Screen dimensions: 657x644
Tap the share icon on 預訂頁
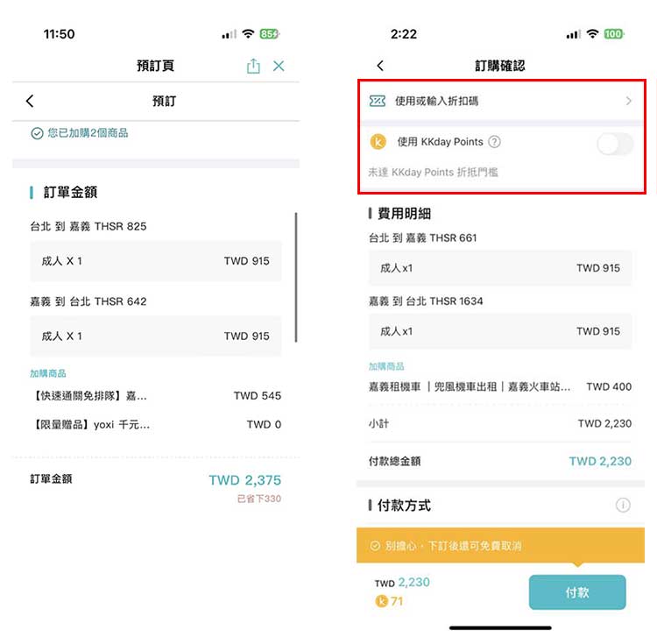pyautogui.click(x=253, y=66)
